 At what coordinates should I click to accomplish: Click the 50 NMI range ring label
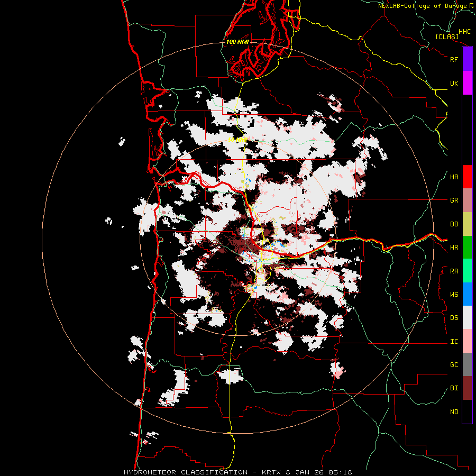coord(237,140)
